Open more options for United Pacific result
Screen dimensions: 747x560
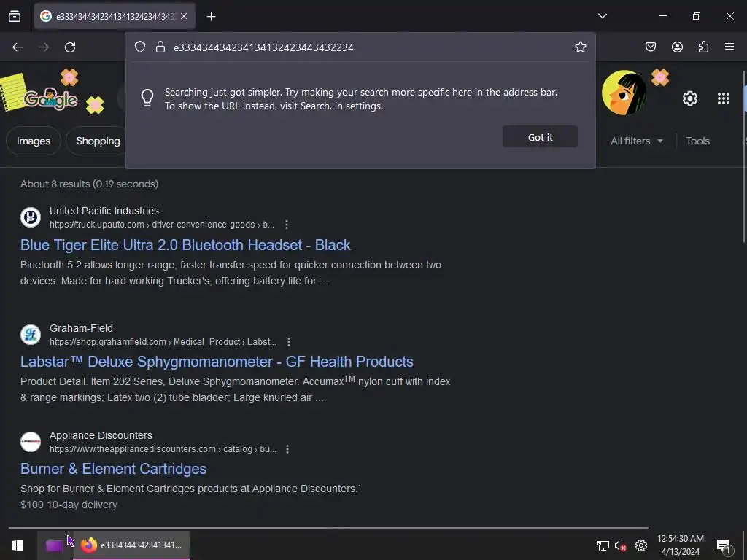(286, 225)
